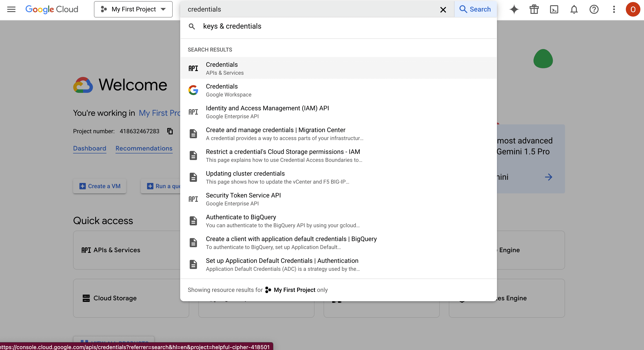
Task: Activate Cloud Shell terminal icon
Action: click(554, 9)
